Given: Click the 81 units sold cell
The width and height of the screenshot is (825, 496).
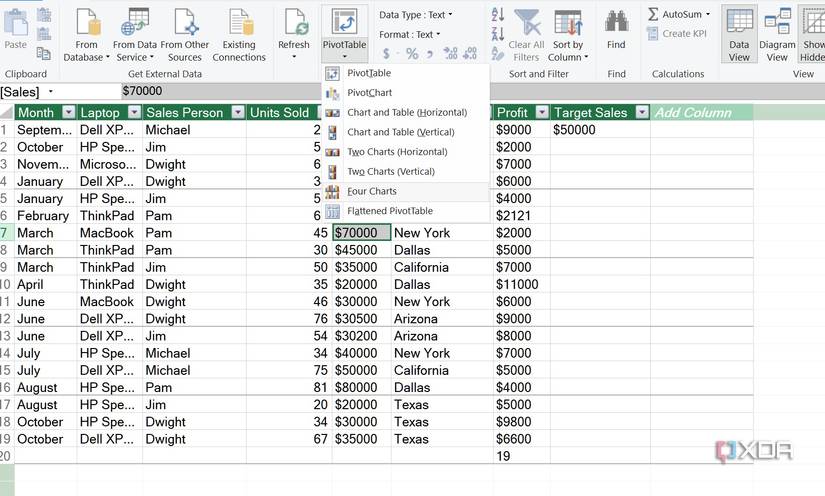Looking at the screenshot, I should click(289, 387).
